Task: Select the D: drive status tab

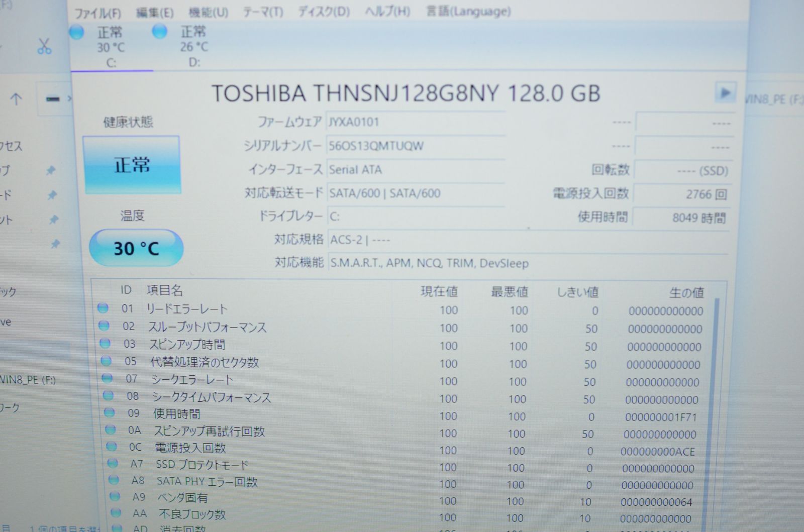Action: tap(193, 47)
